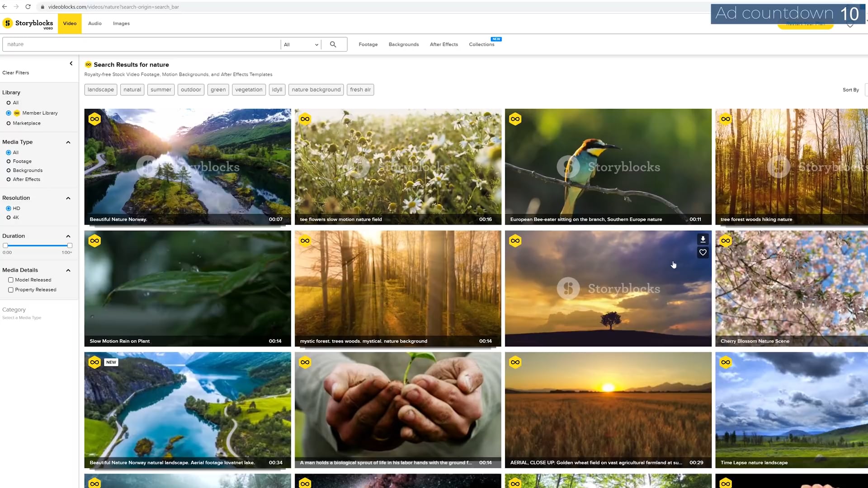This screenshot has width=868, height=488.
Task: Click the search magnifier icon
Action: point(333,44)
